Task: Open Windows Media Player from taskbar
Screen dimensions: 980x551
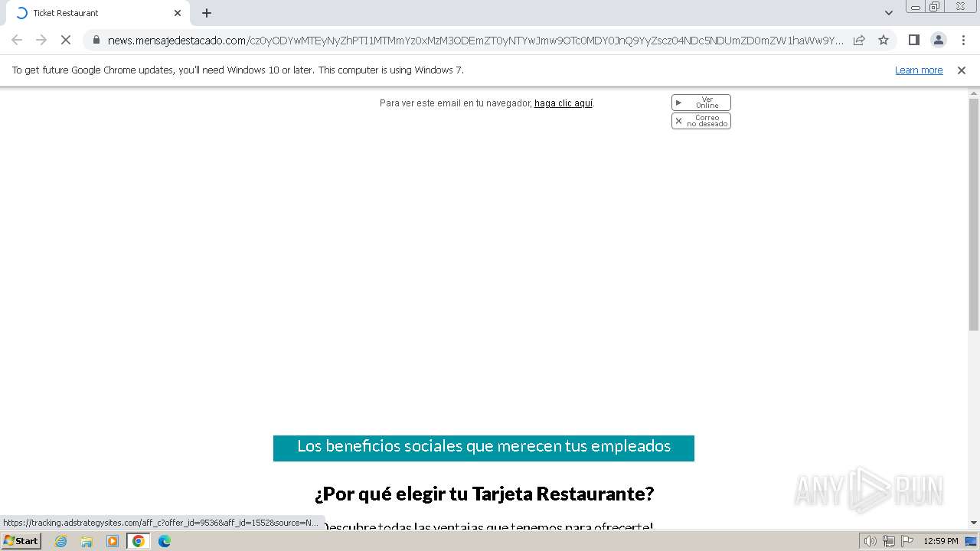Action: (x=113, y=541)
